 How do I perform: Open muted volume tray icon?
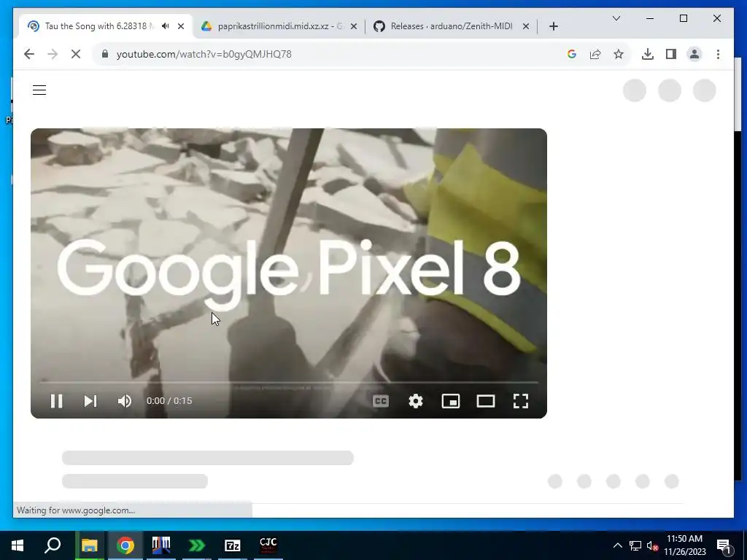tap(652, 545)
